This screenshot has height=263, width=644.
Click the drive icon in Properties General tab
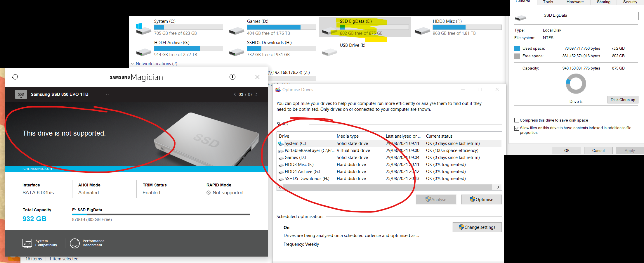pyautogui.click(x=520, y=18)
